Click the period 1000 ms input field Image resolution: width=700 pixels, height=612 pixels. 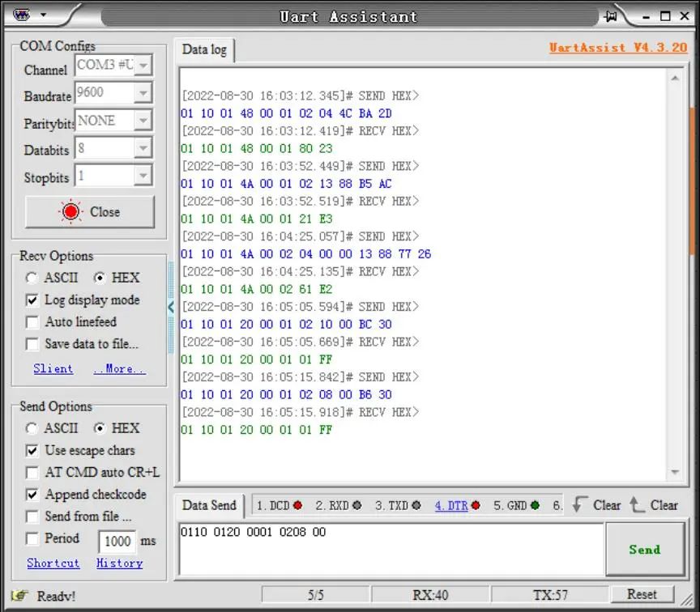point(117,541)
